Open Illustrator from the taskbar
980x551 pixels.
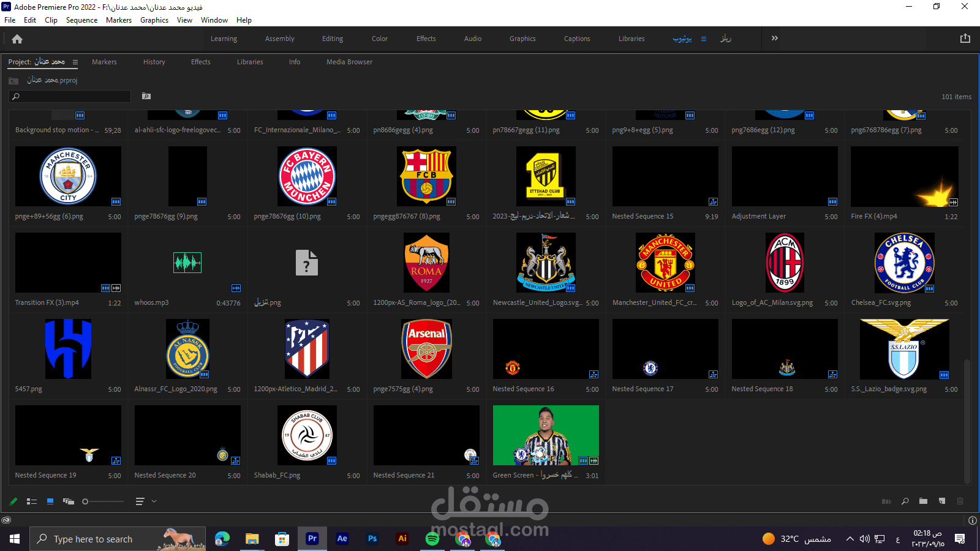coord(402,539)
